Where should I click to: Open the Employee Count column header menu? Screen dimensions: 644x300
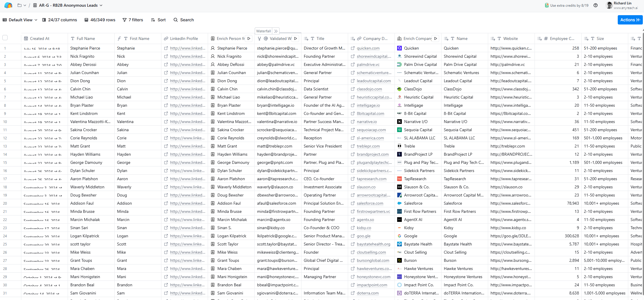(x=558, y=38)
